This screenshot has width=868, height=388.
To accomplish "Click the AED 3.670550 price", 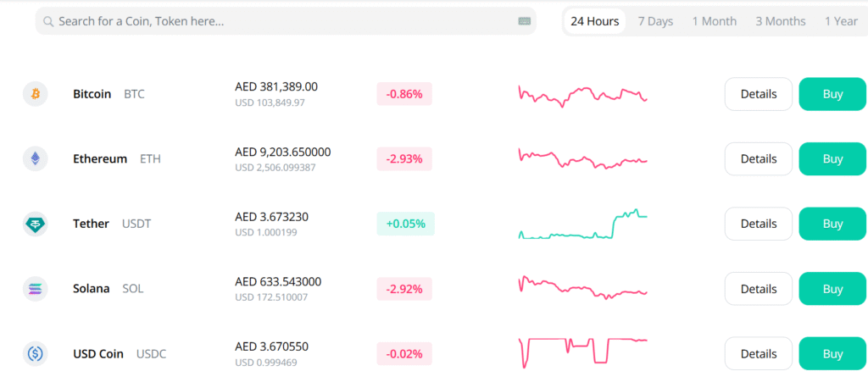I will (x=272, y=346).
